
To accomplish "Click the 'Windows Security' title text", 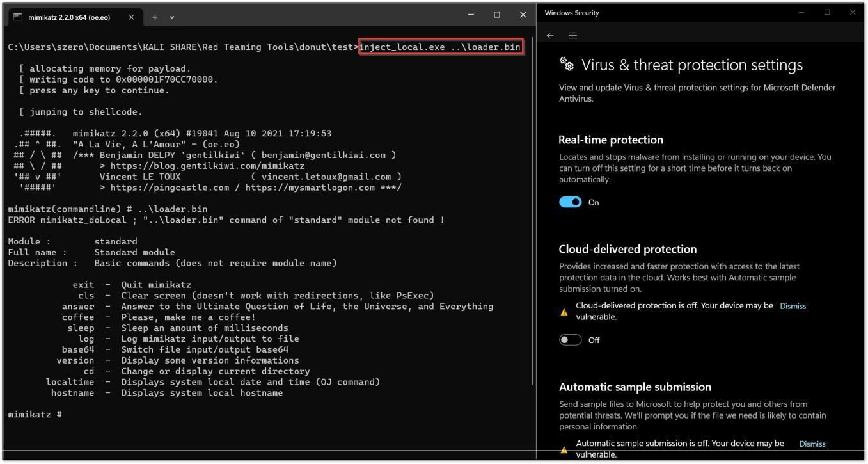I will click(x=572, y=13).
